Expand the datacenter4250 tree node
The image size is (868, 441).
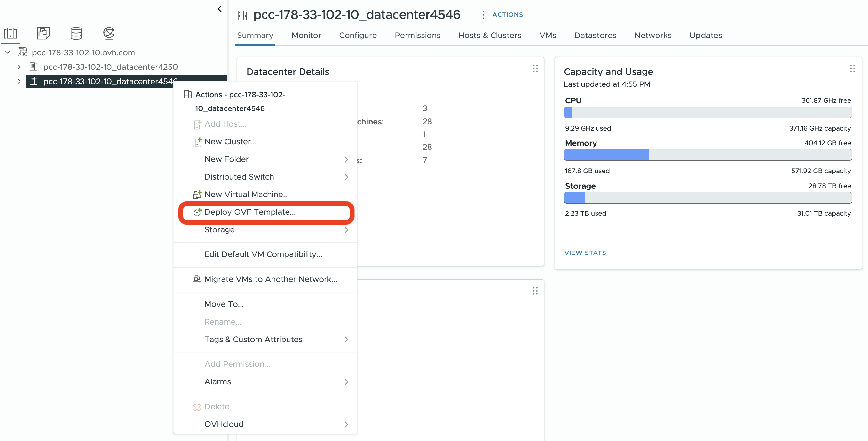[19, 67]
